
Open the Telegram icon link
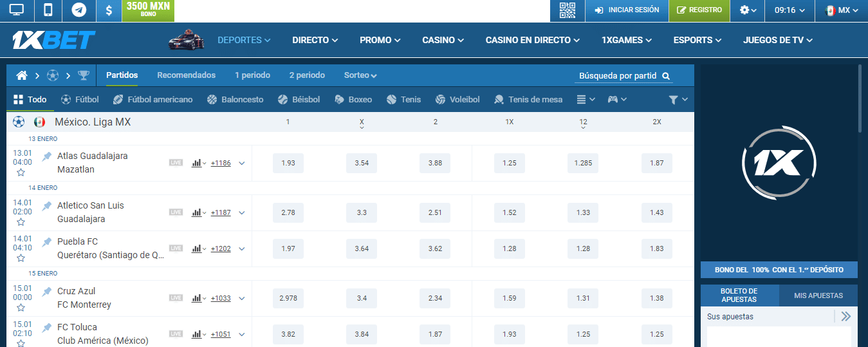pyautogui.click(x=79, y=10)
